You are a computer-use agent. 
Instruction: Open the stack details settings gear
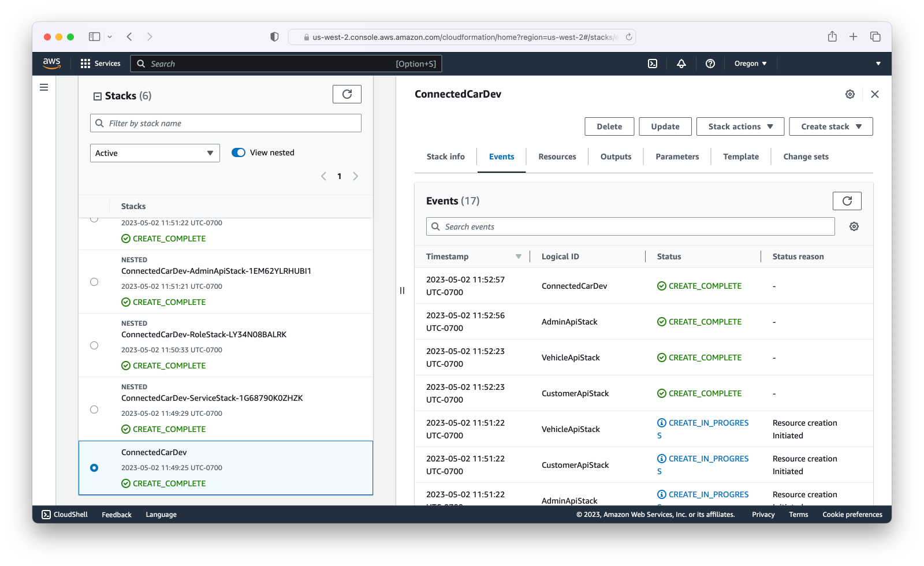[x=850, y=94]
